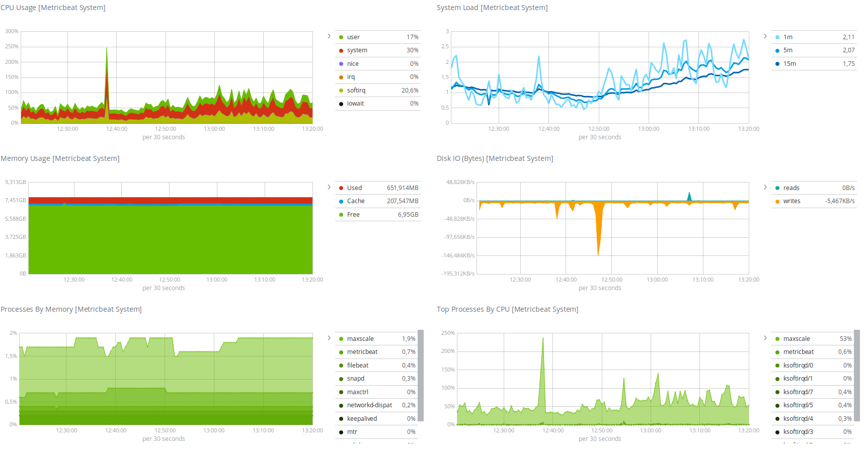868x453 pixels.
Task: Click the green dot next to user
Action: pyautogui.click(x=341, y=37)
